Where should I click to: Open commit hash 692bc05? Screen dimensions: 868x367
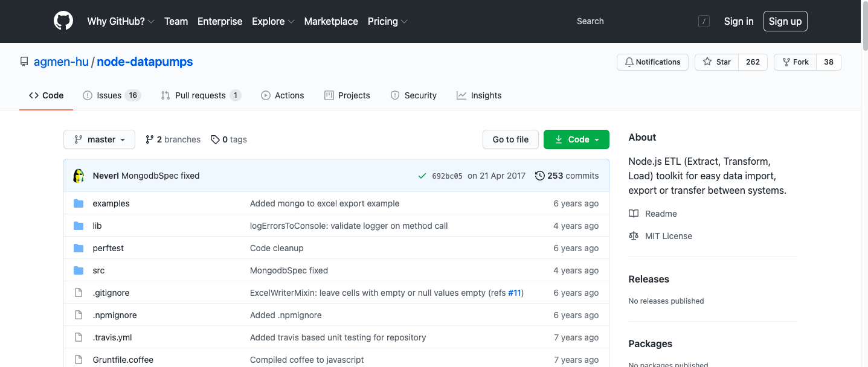(447, 176)
